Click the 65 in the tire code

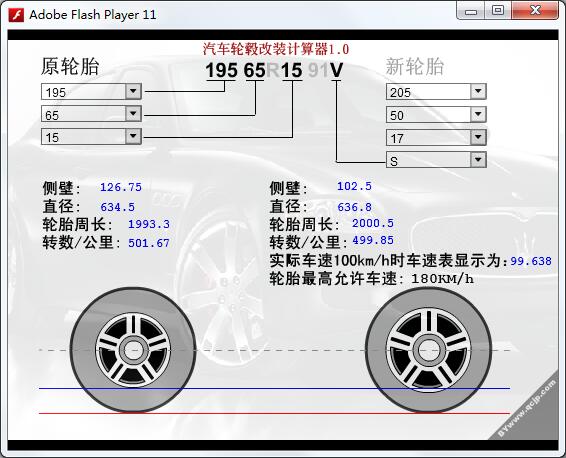pos(254,70)
